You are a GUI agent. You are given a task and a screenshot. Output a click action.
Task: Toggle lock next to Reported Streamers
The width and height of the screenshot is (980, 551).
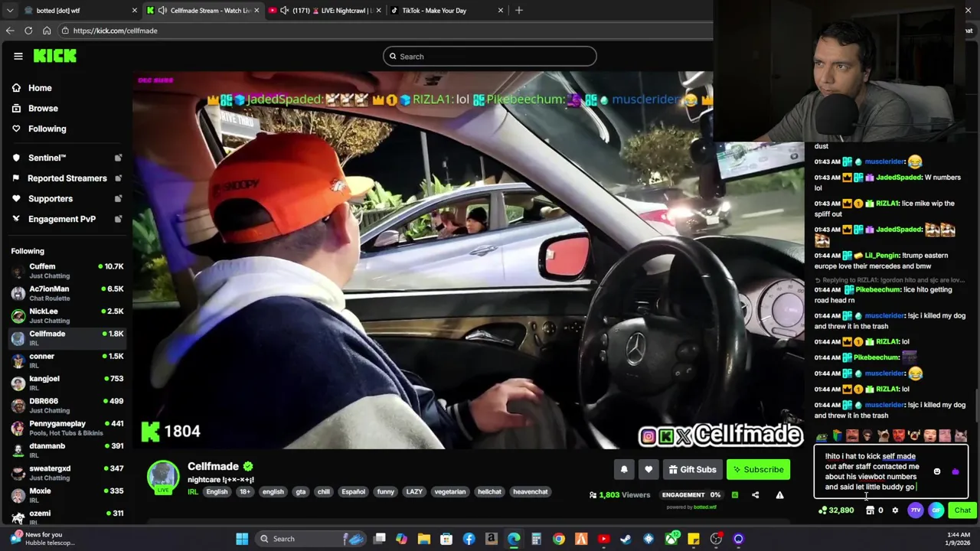[x=118, y=178]
